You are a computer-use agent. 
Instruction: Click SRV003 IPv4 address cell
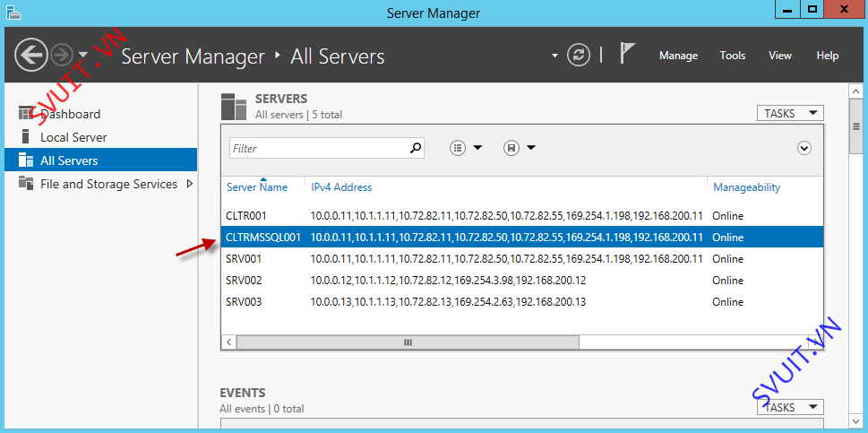[x=448, y=302]
